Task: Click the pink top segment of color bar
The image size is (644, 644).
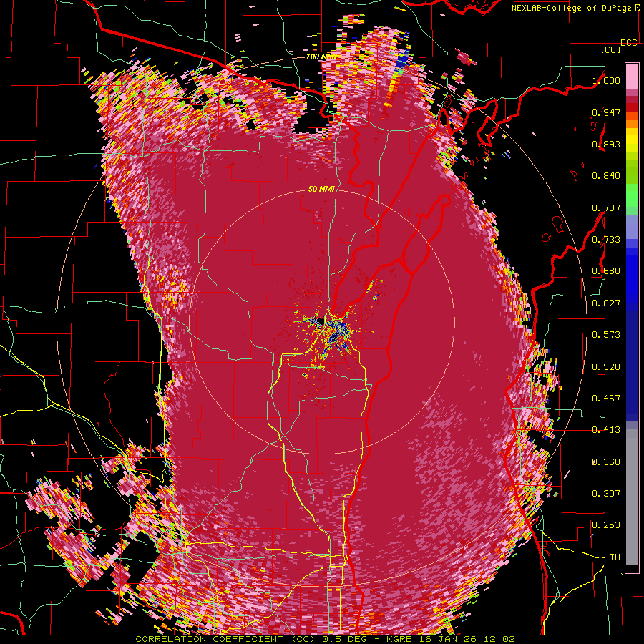Action: [632, 76]
